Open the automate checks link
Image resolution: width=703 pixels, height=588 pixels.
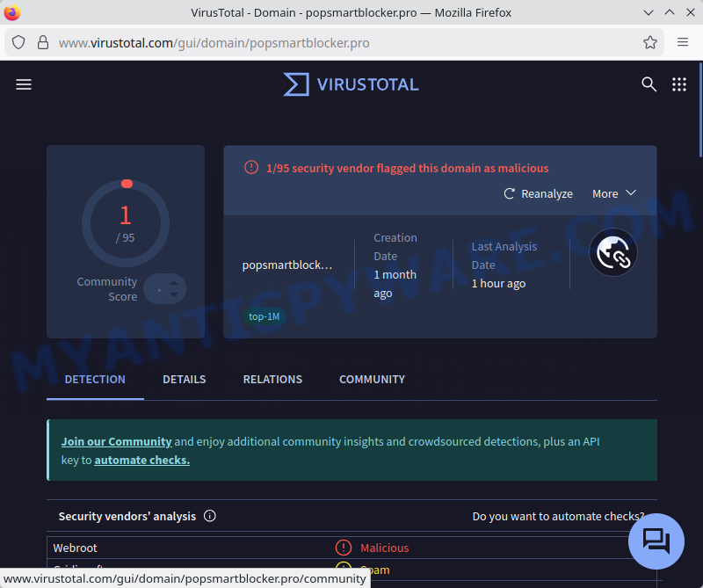pyautogui.click(x=141, y=460)
